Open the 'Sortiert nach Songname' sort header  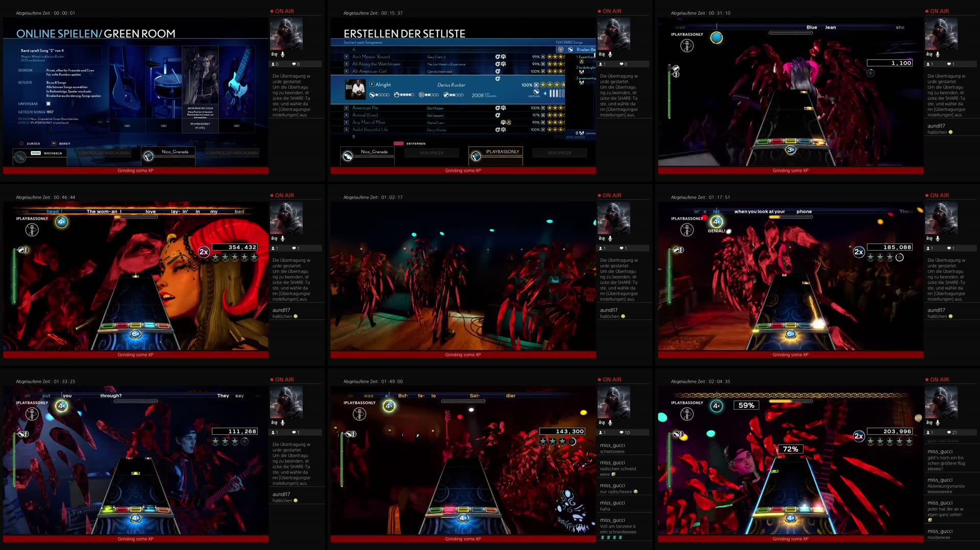(x=363, y=42)
